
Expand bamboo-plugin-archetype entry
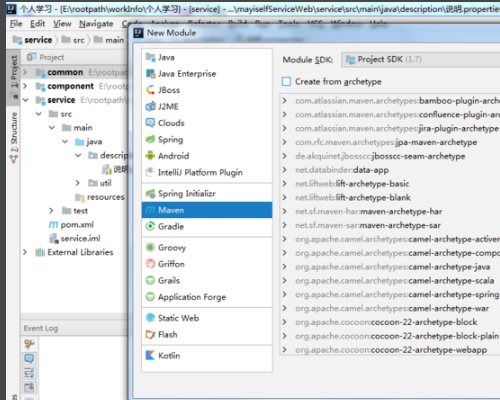tap(284, 100)
